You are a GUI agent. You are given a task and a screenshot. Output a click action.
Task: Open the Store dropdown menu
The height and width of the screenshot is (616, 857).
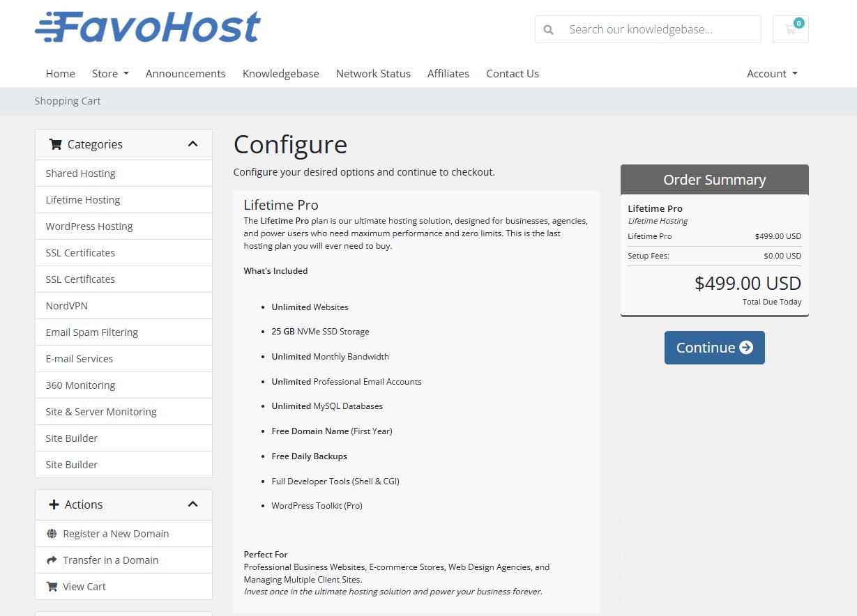[x=110, y=73]
